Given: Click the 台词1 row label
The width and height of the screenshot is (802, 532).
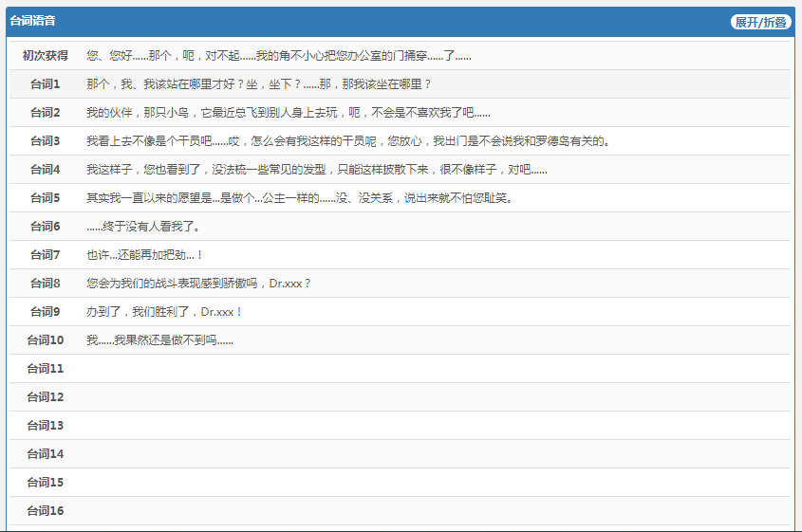Looking at the screenshot, I should [45, 84].
